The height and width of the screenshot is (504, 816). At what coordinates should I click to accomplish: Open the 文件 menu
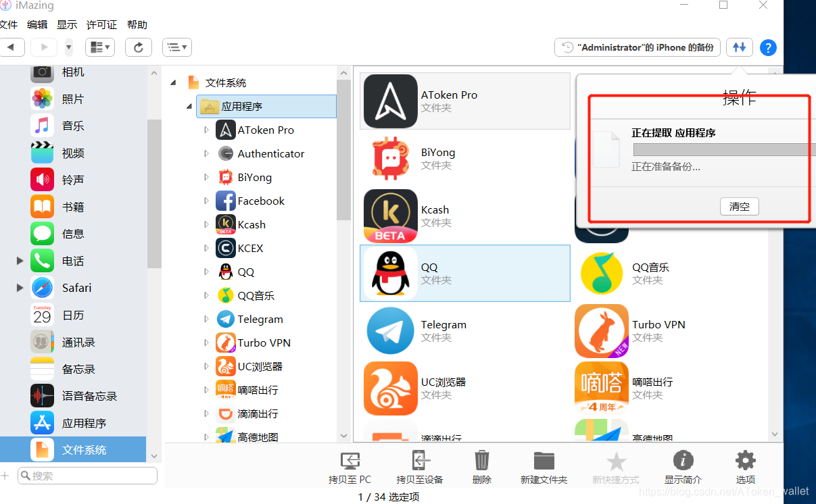tap(8, 25)
